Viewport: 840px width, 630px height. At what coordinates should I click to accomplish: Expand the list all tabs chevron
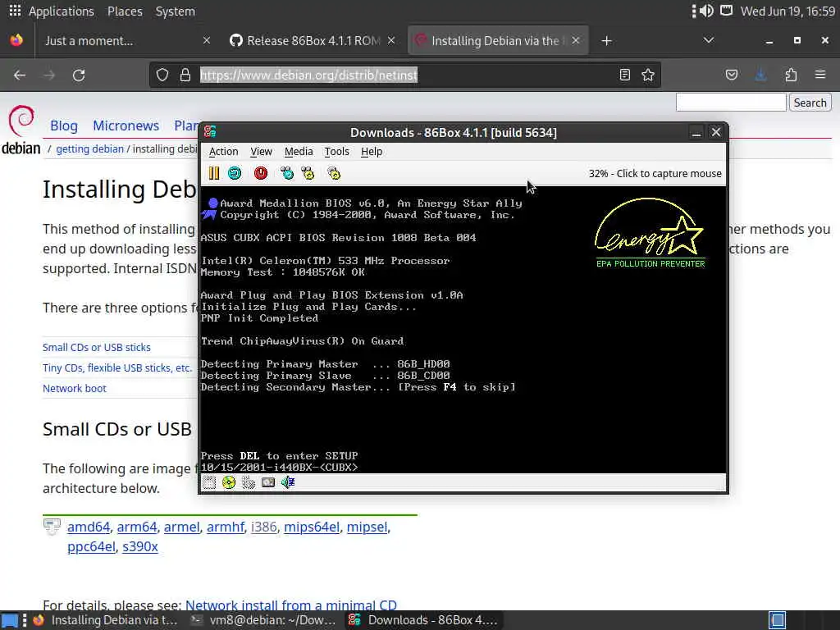[709, 41]
